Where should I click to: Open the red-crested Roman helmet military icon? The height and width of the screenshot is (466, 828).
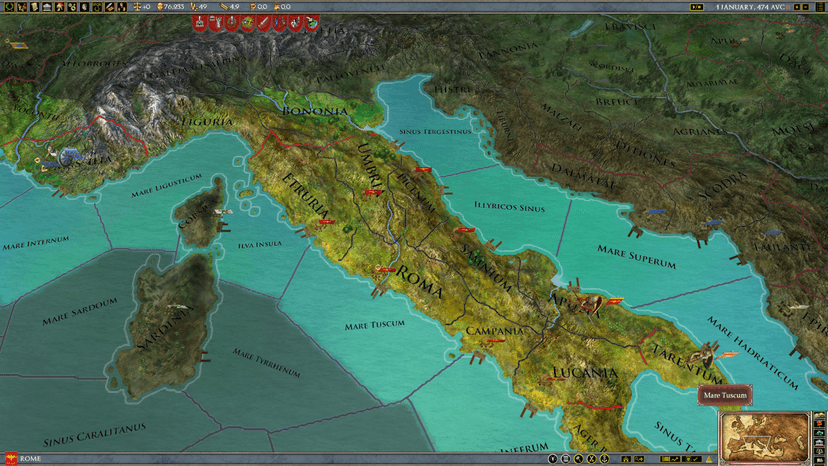[60, 7]
